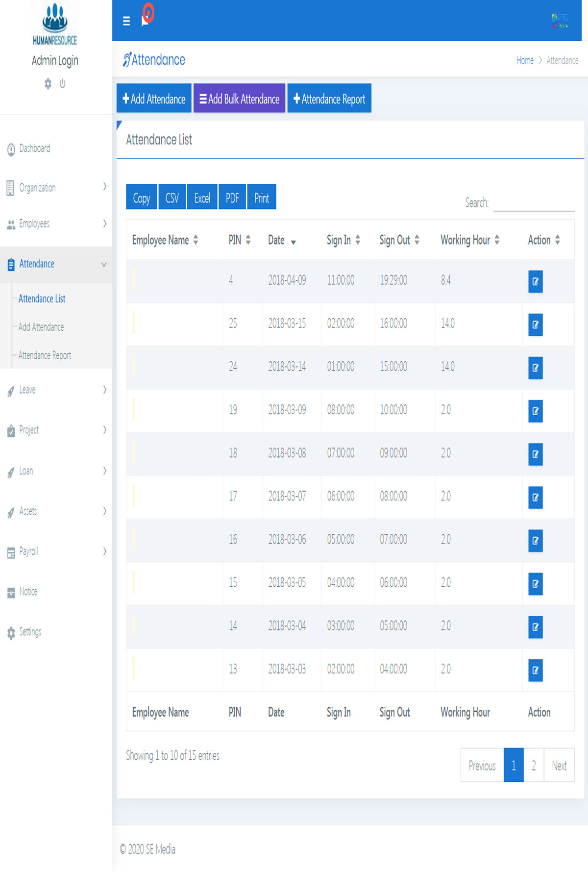Focus the Search input field
Viewport: 588px width, 873px height.
pos(534,202)
